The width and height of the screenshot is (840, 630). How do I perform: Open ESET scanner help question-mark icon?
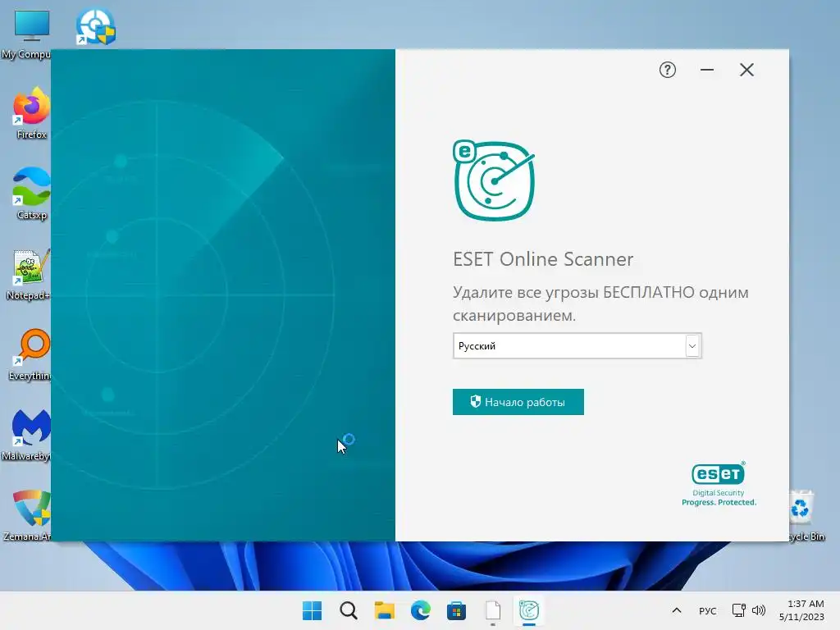tap(668, 70)
